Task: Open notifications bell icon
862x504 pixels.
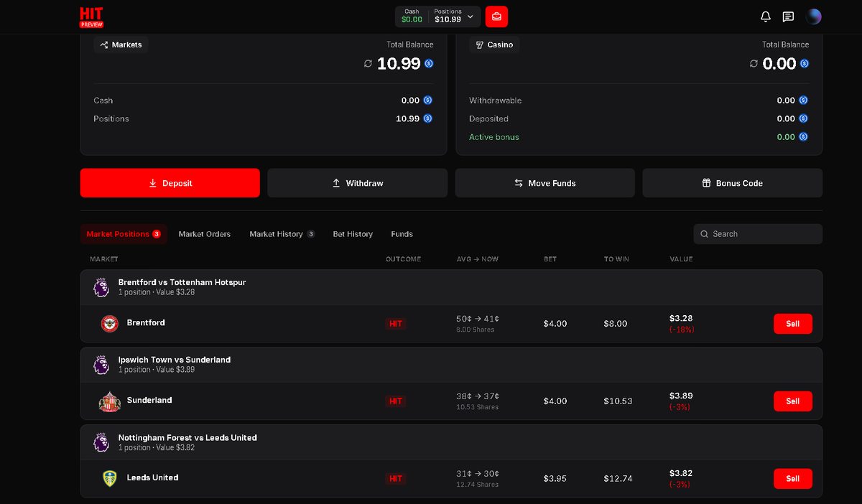Action: 766,17
